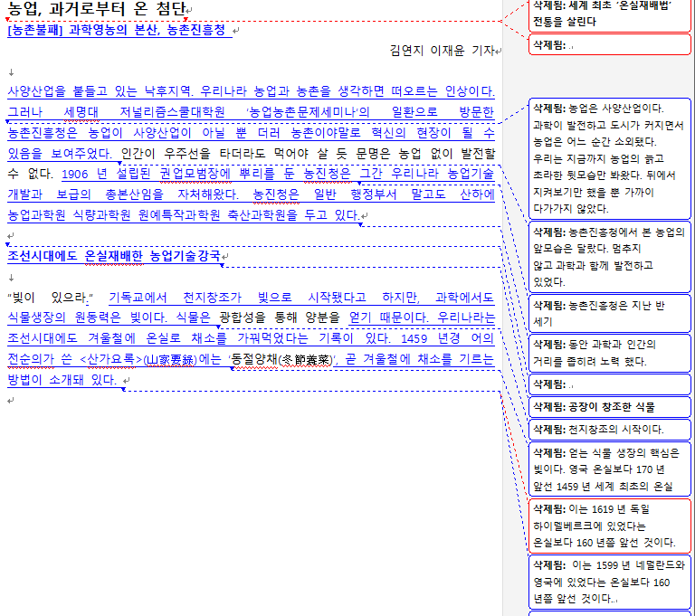Click the text '농업과학원 식량과학원 원예특작과학원'
Viewport: 695px width, 616px height.
pos(114,215)
